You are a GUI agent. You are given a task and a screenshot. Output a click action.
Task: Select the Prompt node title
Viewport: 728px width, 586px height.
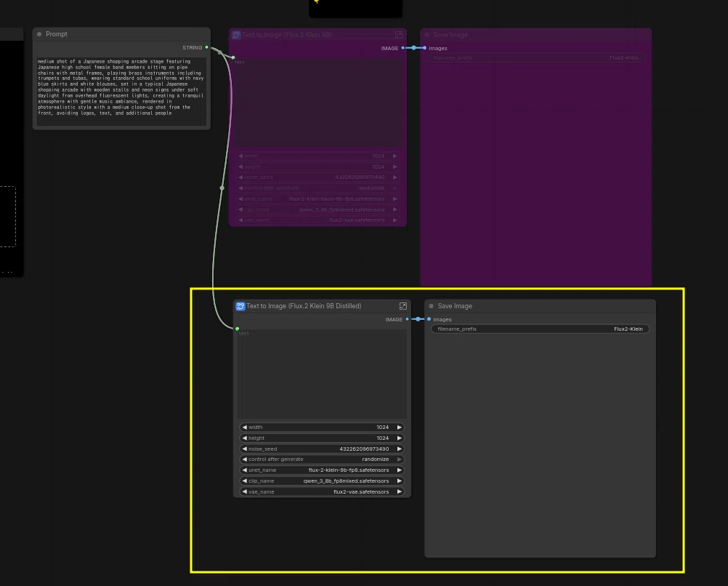57,34
